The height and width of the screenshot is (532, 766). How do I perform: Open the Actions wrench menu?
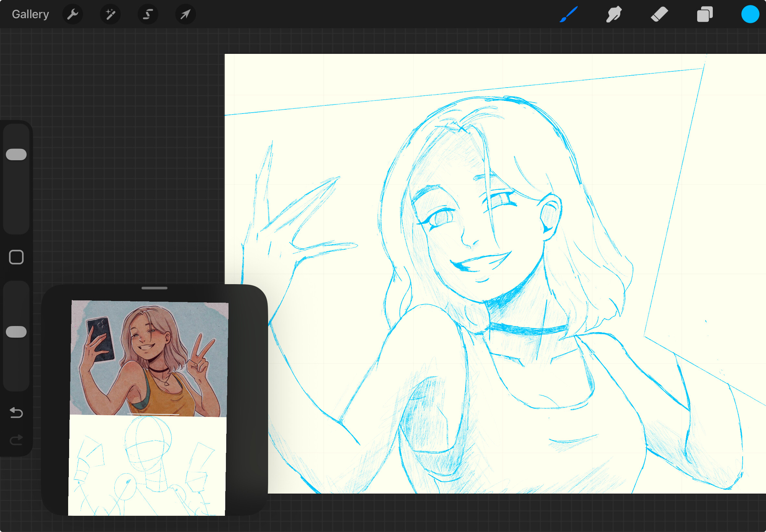click(x=73, y=14)
